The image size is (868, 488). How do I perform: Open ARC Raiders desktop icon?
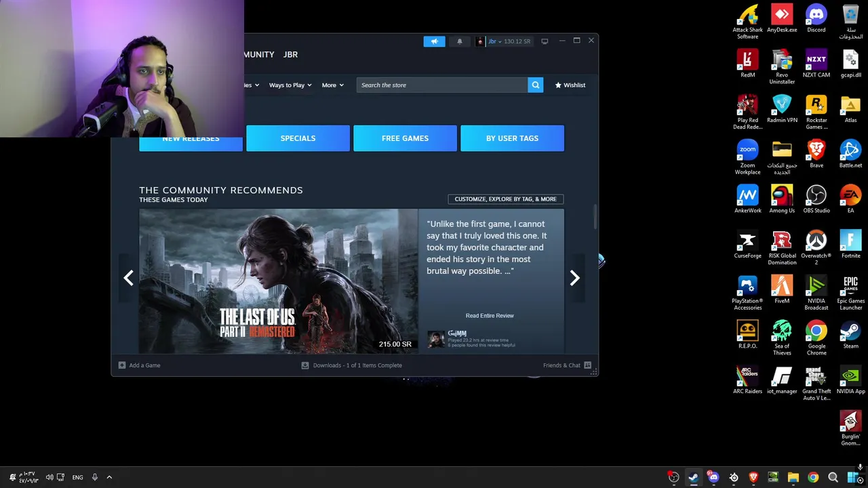tap(747, 380)
